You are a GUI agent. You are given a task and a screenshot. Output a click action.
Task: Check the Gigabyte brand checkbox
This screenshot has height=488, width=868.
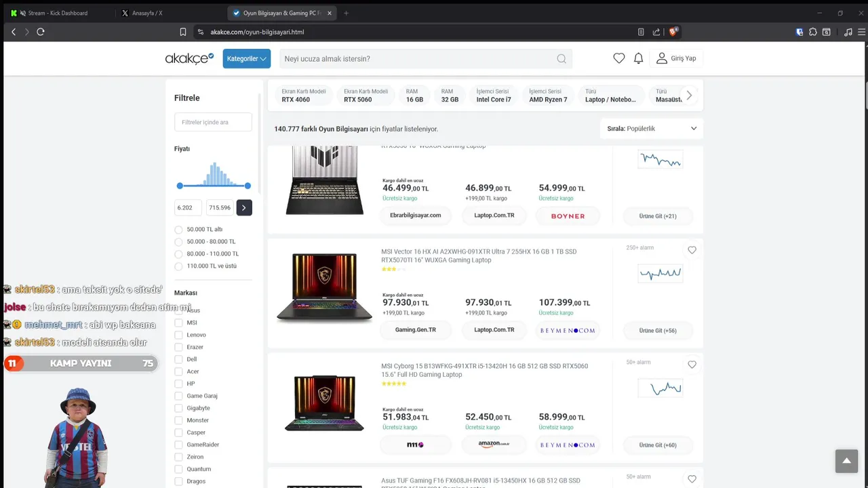[x=178, y=408]
